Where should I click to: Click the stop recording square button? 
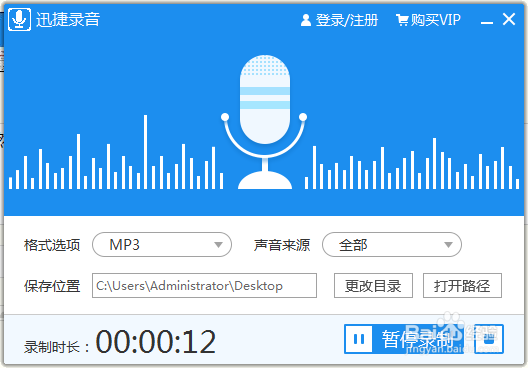(489, 339)
